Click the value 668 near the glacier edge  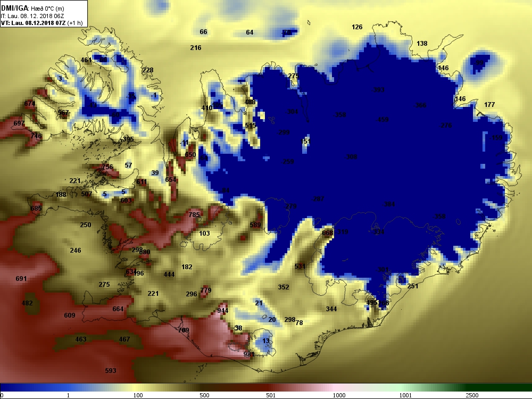point(328,233)
